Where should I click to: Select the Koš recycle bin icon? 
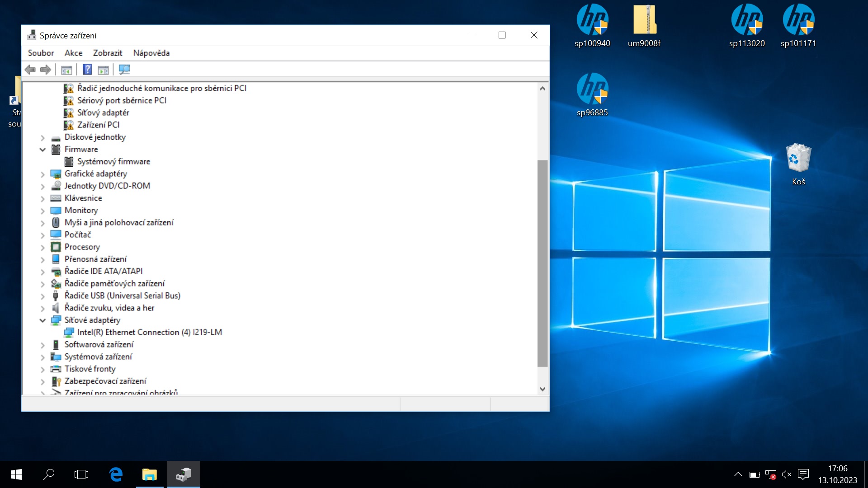point(798,164)
